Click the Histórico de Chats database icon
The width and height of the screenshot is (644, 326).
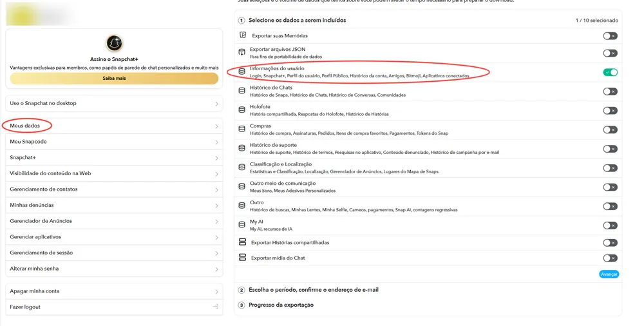point(242,91)
